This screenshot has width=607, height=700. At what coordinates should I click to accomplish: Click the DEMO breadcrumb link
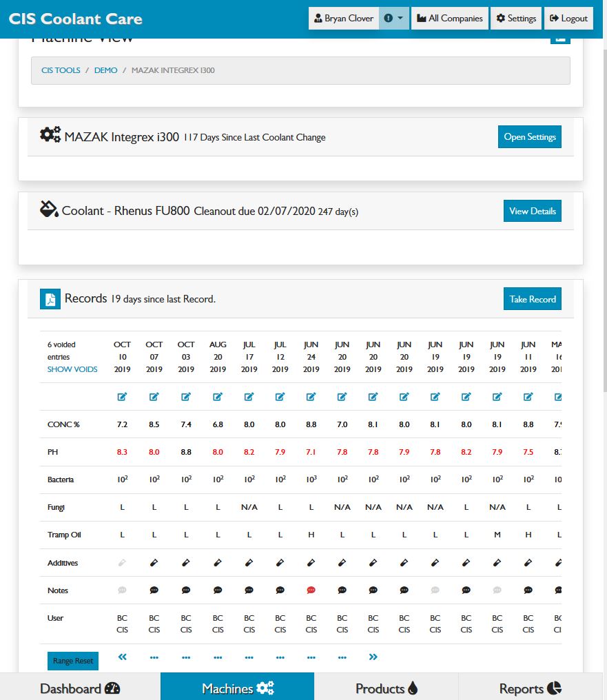(105, 70)
